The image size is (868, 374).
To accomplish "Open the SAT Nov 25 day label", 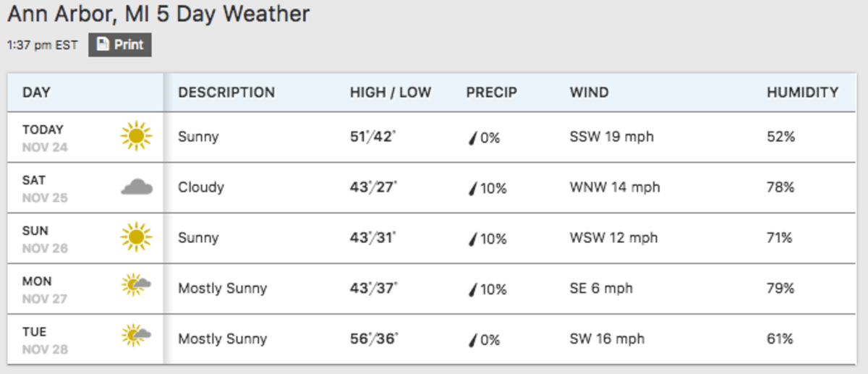I will 45,188.
